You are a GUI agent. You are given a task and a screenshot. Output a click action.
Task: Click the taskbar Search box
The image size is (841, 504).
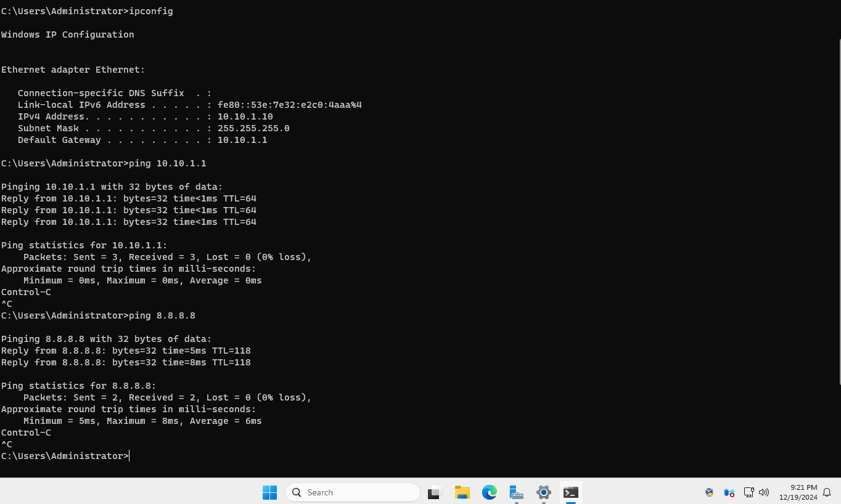pyautogui.click(x=353, y=492)
